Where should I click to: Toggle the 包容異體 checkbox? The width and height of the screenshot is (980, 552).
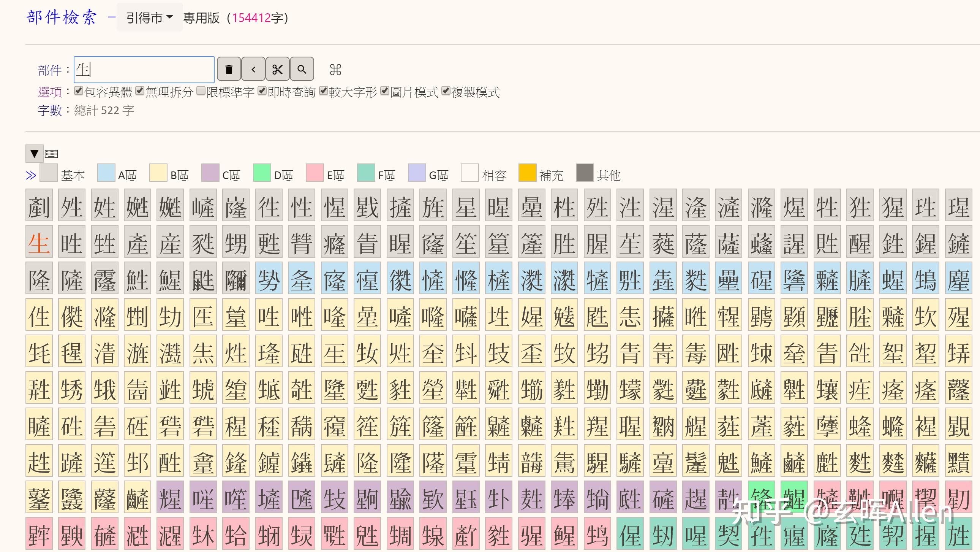pos(79,90)
